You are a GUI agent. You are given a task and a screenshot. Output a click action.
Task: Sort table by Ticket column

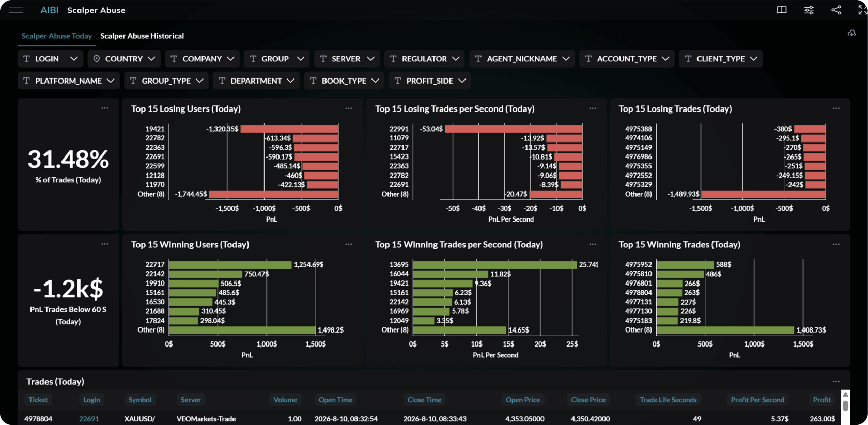(38, 400)
